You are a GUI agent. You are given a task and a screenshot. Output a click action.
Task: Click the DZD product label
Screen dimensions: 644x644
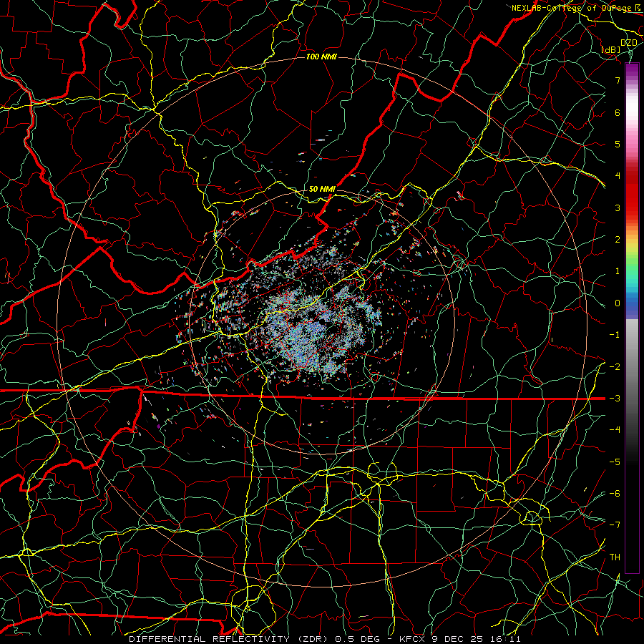(x=628, y=43)
